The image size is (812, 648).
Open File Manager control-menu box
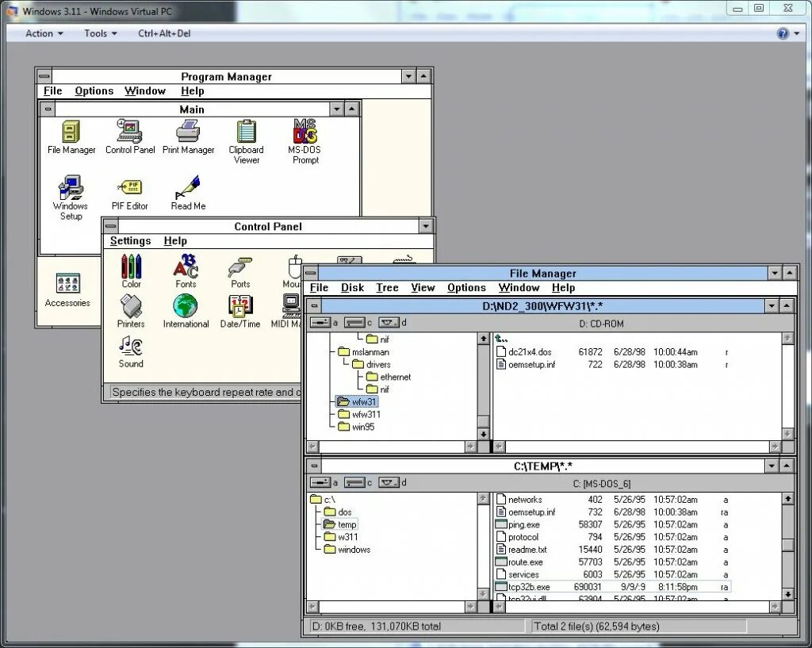point(311,273)
